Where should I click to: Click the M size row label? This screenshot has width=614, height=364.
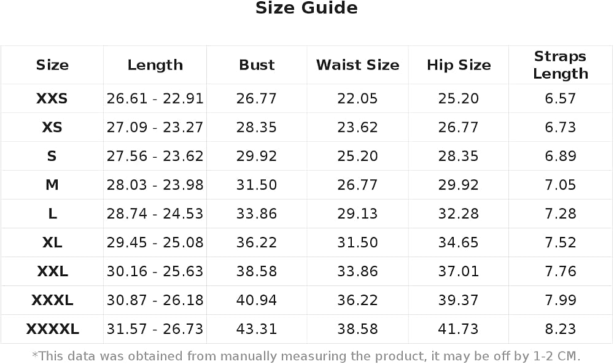[x=52, y=185]
